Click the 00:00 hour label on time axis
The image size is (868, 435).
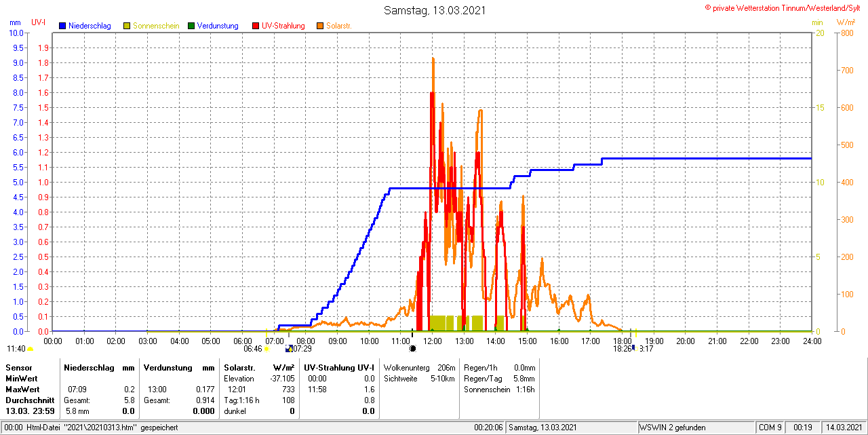pos(53,341)
